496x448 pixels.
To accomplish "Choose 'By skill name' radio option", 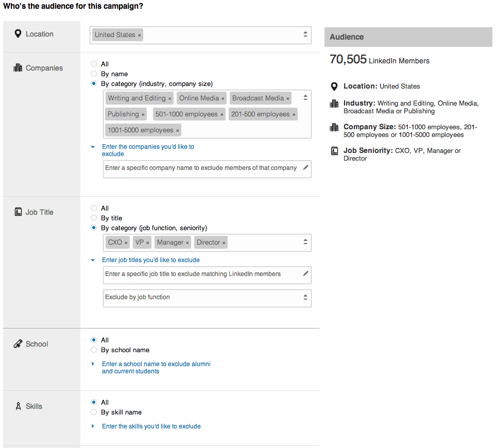I will coord(94,412).
